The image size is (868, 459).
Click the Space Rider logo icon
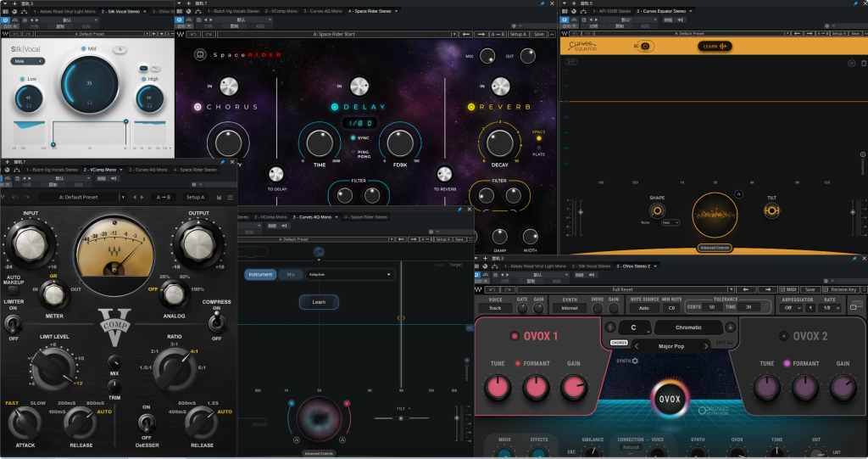(x=200, y=54)
